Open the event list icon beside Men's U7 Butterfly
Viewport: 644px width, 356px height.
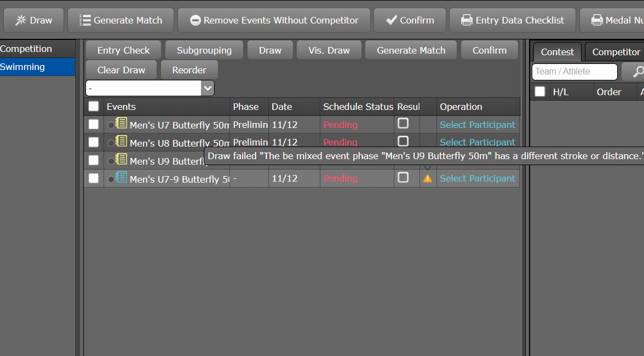[x=121, y=124]
